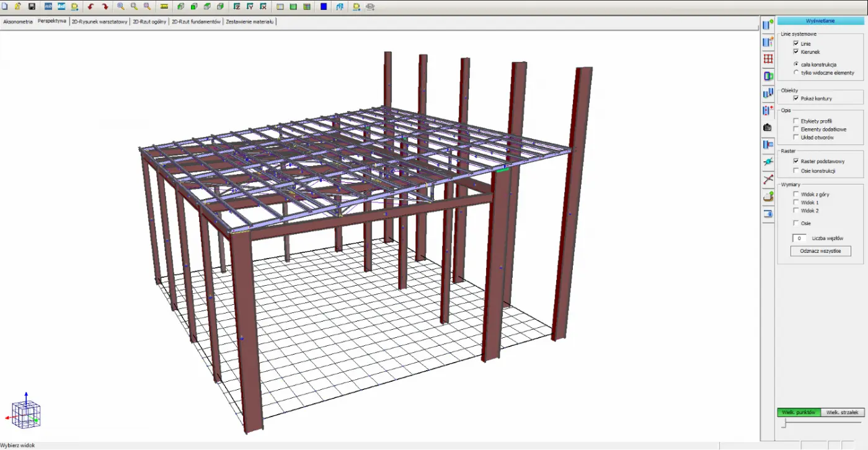Click the red Undo arrow icon
This screenshot has width=868, height=450.
coord(91,7)
